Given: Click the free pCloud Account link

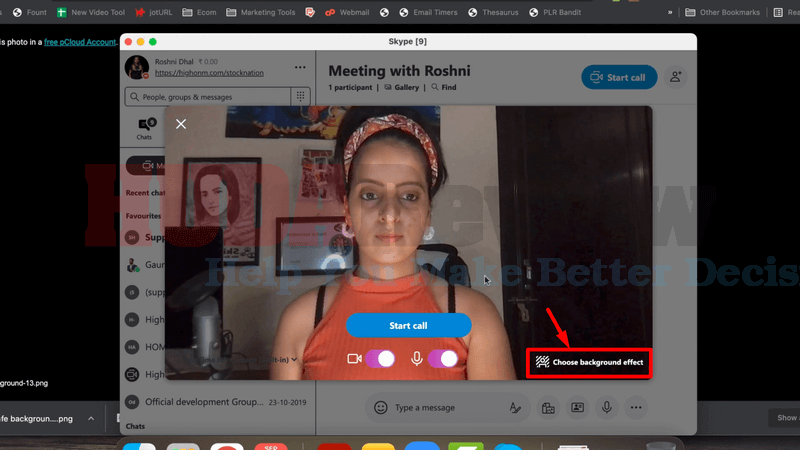Looking at the screenshot, I should [x=80, y=42].
